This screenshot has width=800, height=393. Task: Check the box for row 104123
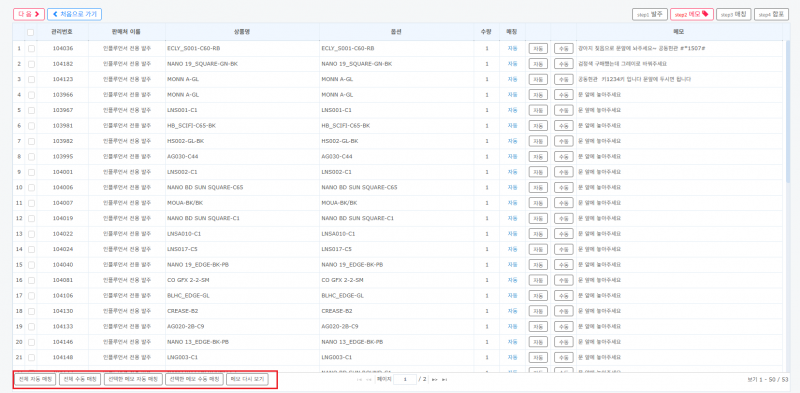pyautogui.click(x=32, y=79)
